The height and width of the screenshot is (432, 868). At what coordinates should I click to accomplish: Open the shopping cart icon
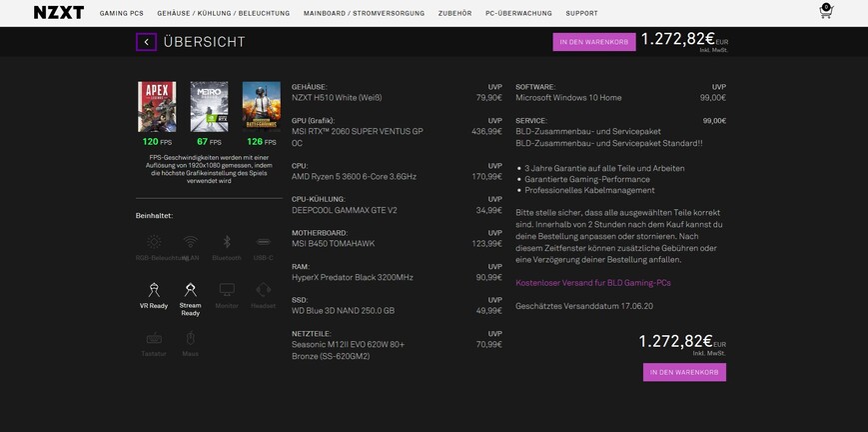825,11
